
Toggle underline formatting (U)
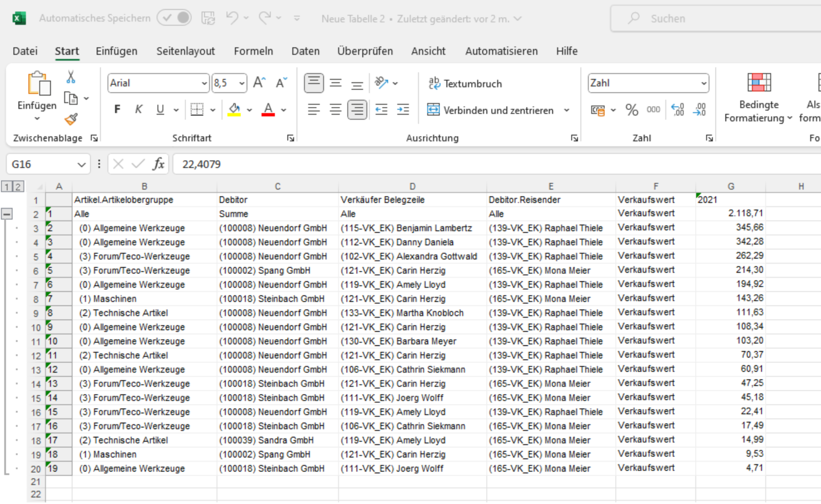(x=160, y=110)
